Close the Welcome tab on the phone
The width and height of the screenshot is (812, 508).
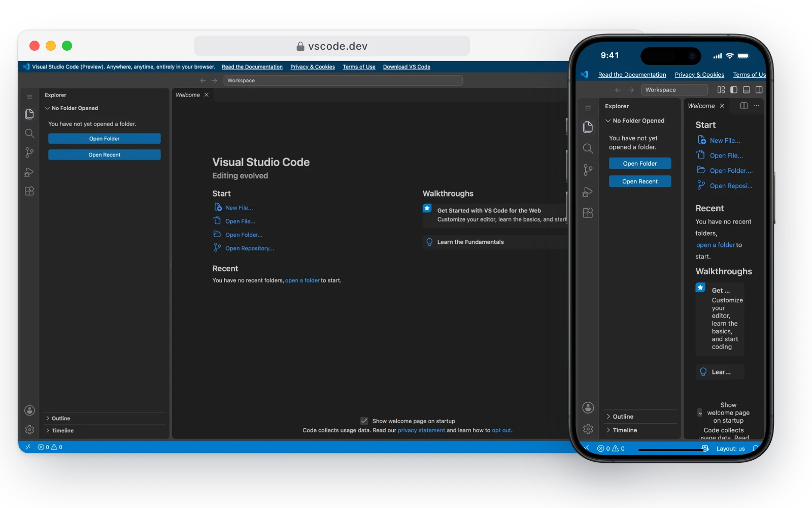coord(722,106)
